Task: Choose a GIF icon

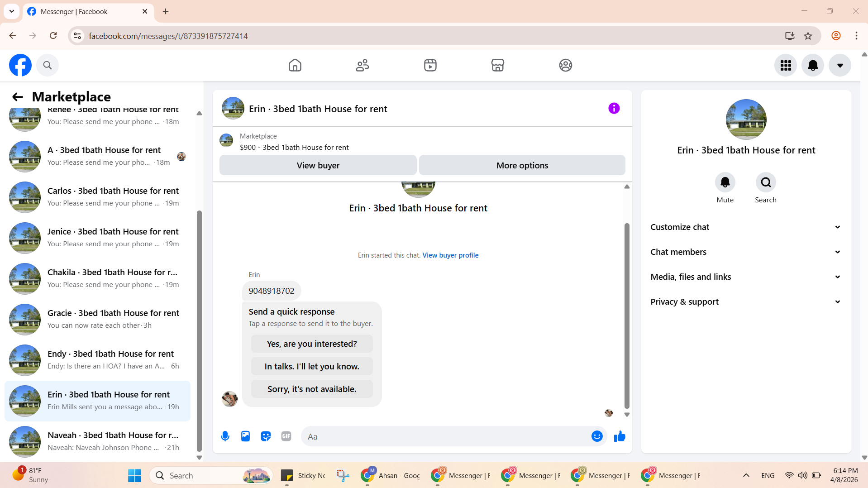Action: point(286,436)
